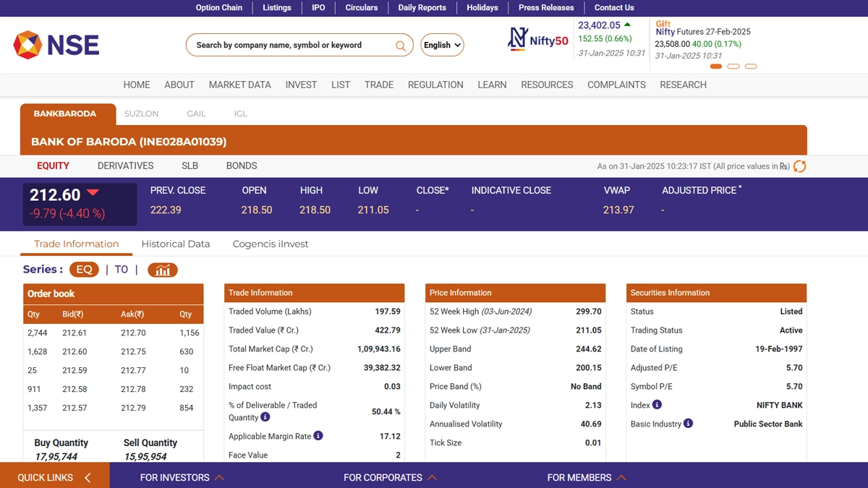Click the Nifty50 logo
Image resolution: width=868 pixels, height=488 pixels.
pyautogui.click(x=538, y=39)
